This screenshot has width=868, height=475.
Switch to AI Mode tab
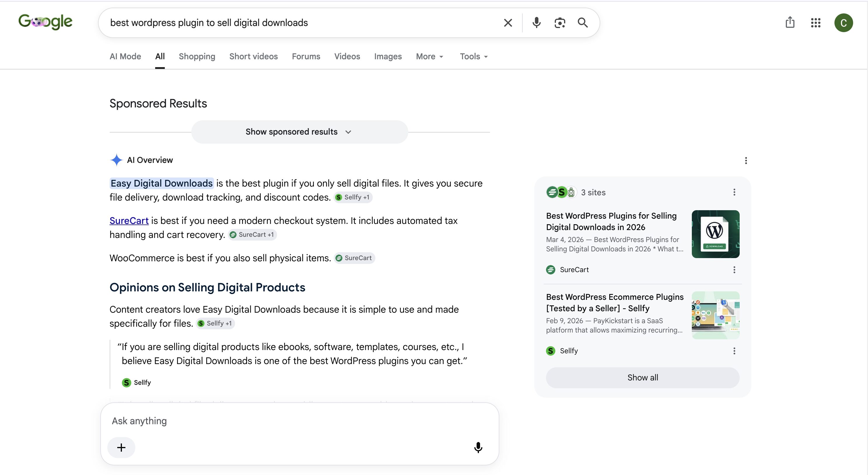click(125, 56)
